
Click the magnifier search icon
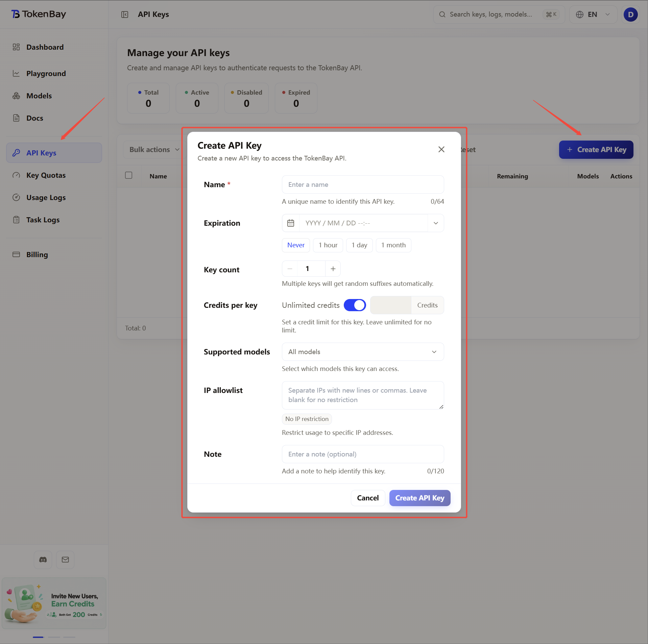[442, 15]
